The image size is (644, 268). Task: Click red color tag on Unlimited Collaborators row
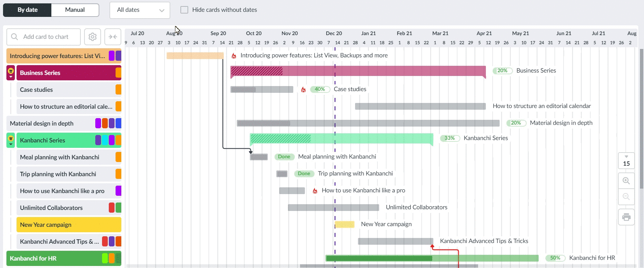[112, 208]
